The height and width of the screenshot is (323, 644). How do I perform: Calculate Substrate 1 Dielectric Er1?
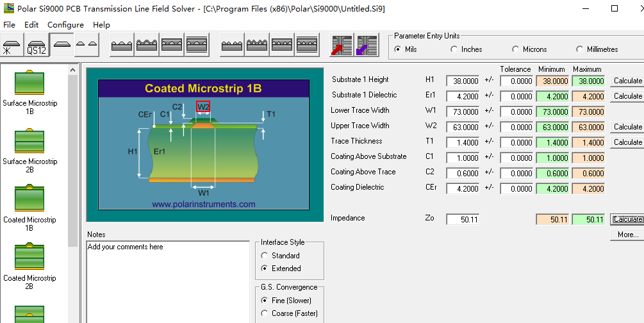click(627, 95)
